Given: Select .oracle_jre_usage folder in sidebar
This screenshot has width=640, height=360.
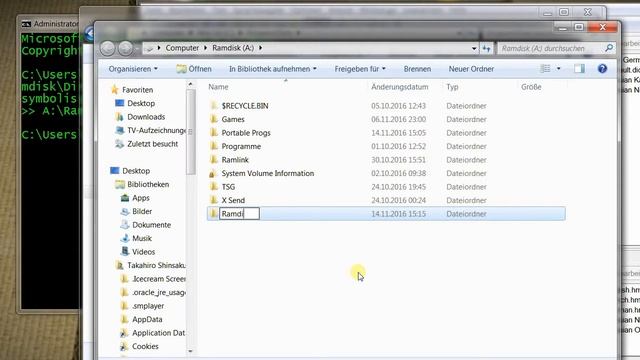Looking at the screenshot, I should 159,292.
